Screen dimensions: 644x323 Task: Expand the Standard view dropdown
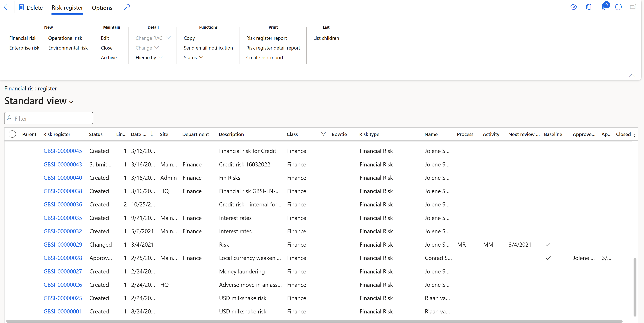(x=71, y=102)
